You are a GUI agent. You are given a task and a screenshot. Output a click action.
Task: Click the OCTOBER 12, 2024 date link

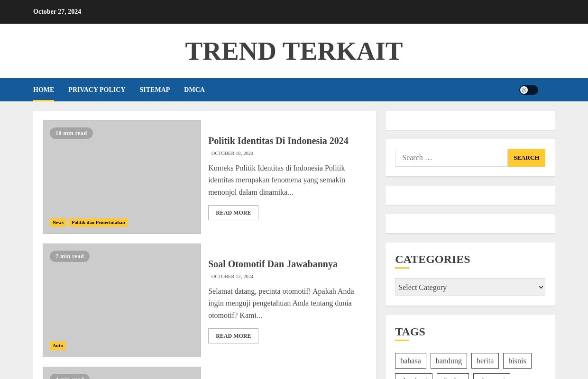[232, 277]
